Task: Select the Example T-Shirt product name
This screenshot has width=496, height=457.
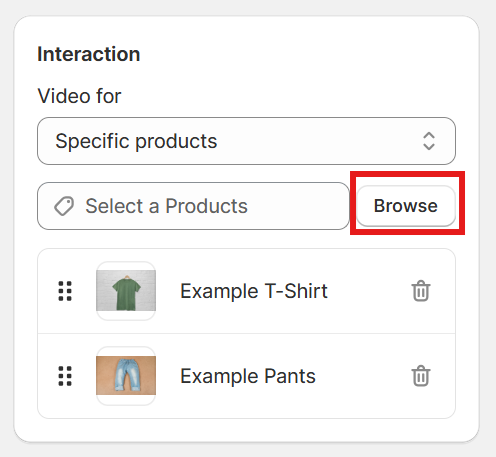Action: click(254, 291)
